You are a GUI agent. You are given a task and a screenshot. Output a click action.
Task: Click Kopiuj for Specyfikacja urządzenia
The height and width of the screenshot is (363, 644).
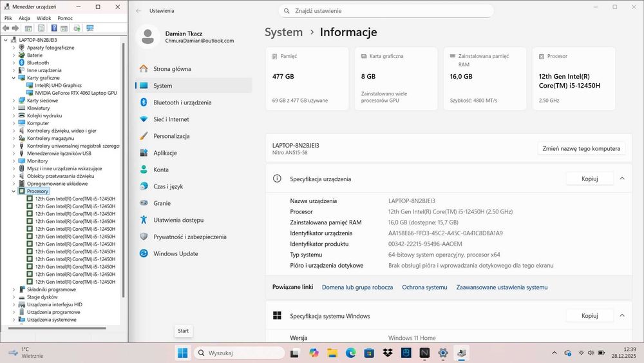click(x=589, y=179)
